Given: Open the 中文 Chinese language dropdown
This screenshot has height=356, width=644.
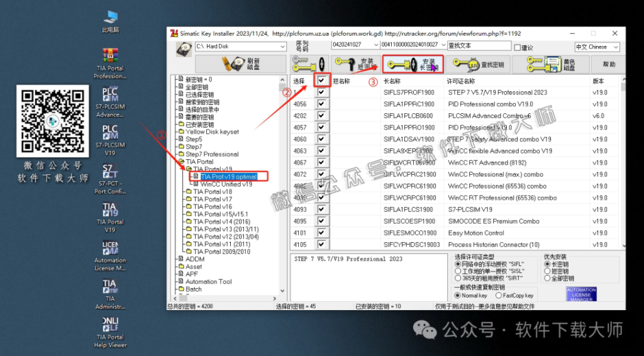Looking at the screenshot, I should pos(616,47).
